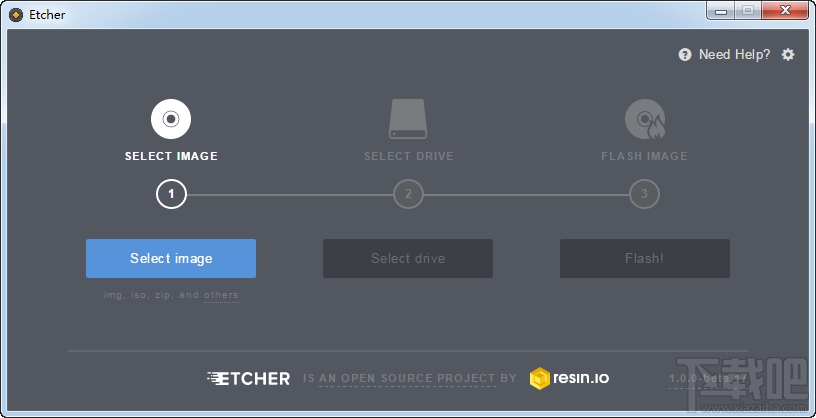Minimize the Etcher window
Image resolution: width=816 pixels, height=418 pixels.
pos(721,10)
